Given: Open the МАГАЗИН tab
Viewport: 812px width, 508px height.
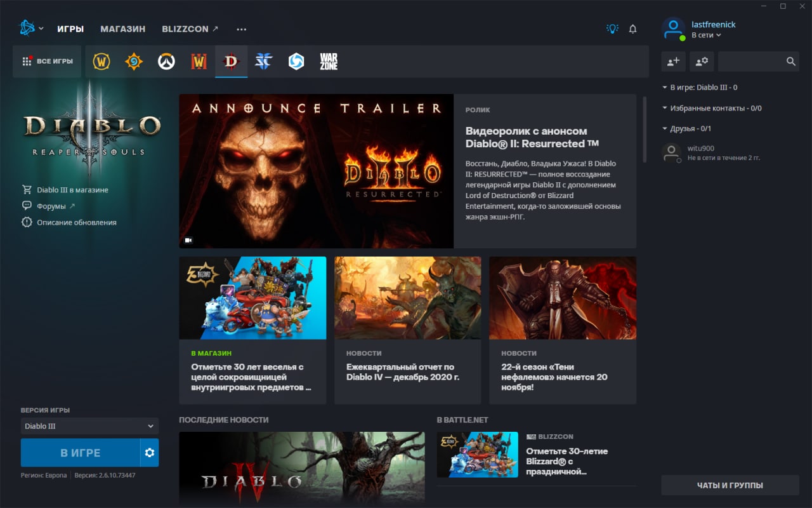Looking at the screenshot, I should pyautogui.click(x=123, y=29).
